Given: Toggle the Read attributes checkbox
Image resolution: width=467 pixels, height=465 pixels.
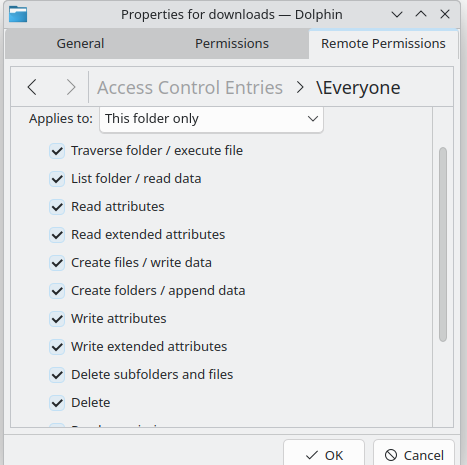Looking at the screenshot, I should tap(57, 207).
